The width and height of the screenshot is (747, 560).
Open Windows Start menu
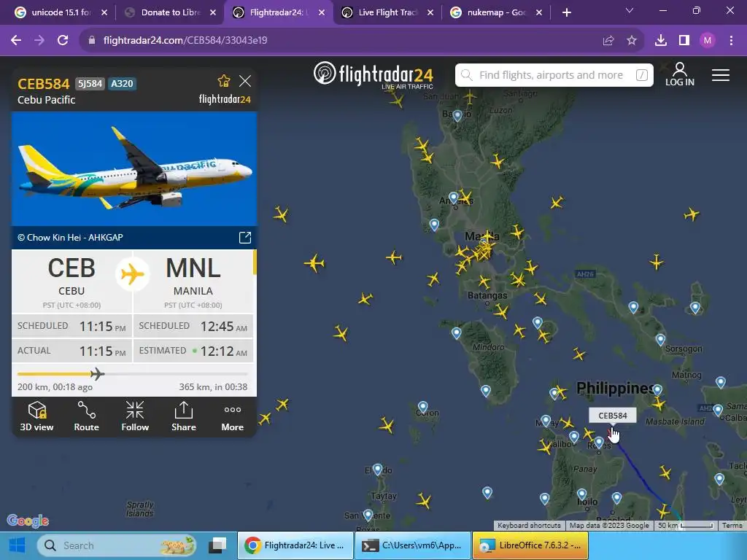pos(18,545)
